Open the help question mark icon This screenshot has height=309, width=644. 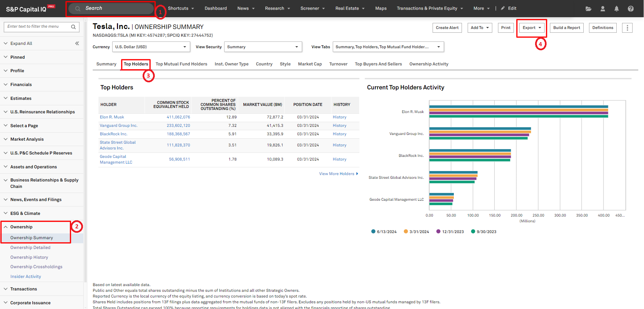(x=631, y=9)
